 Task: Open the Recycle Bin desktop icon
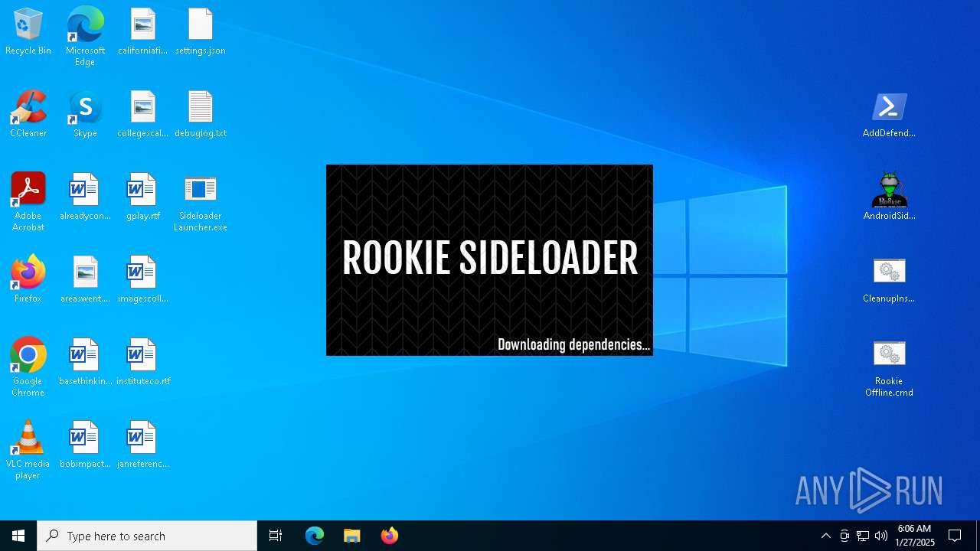[x=28, y=32]
